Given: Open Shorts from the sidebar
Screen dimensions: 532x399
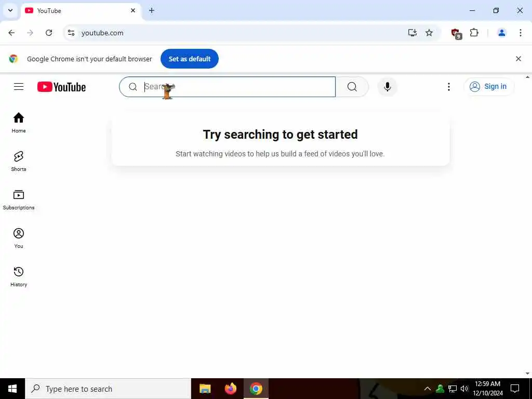Looking at the screenshot, I should 19,161.
